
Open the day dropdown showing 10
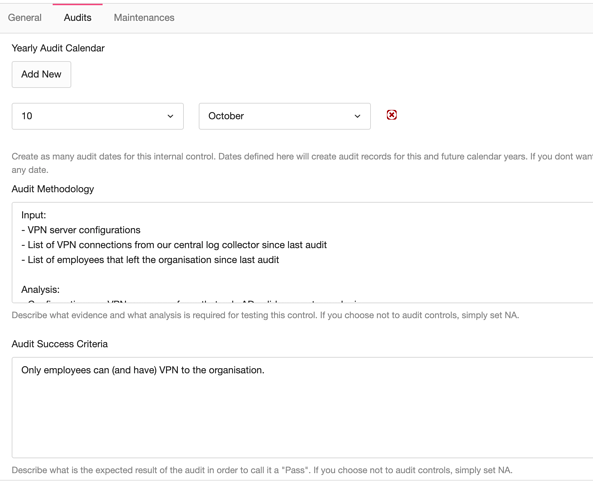point(98,116)
